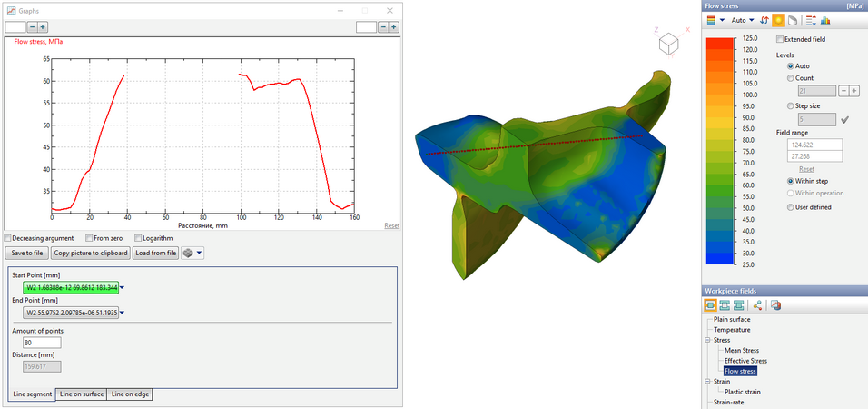Open the Start Point dropdown arrow
This screenshot has height=409, width=868.
point(123,288)
